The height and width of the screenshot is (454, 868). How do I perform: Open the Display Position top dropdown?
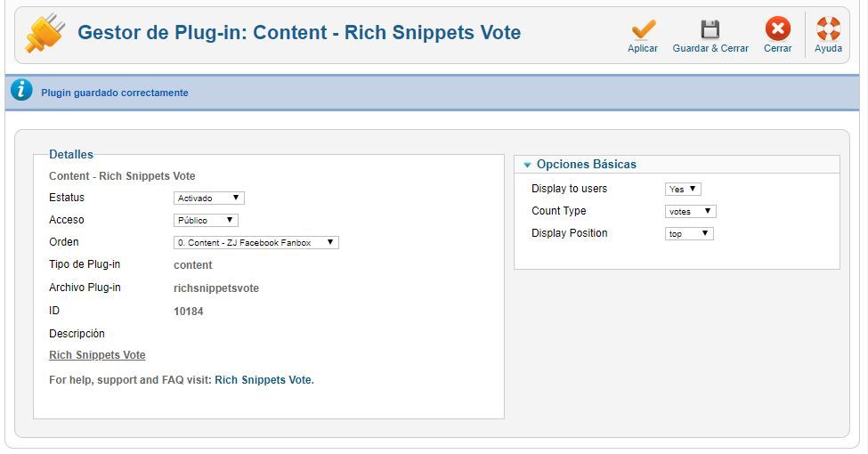[689, 233]
